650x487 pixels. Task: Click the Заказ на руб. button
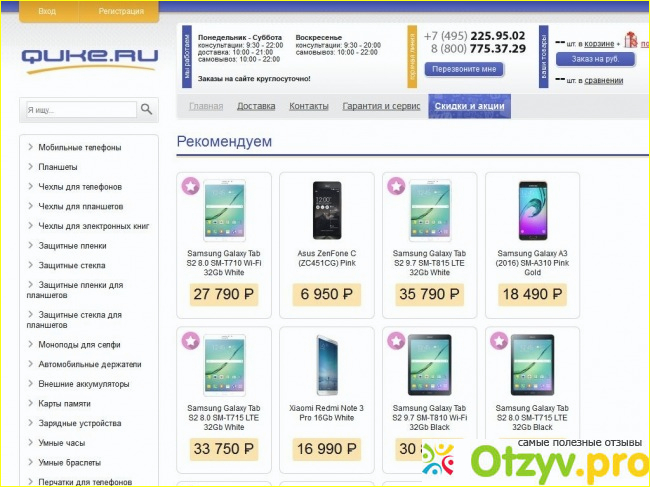click(595, 59)
